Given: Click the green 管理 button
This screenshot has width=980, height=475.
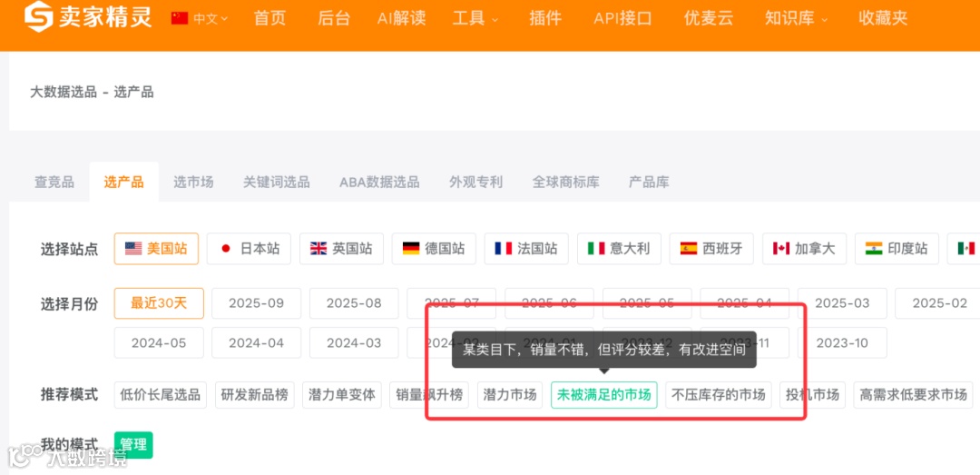Looking at the screenshot, I should tap(133, 444).
